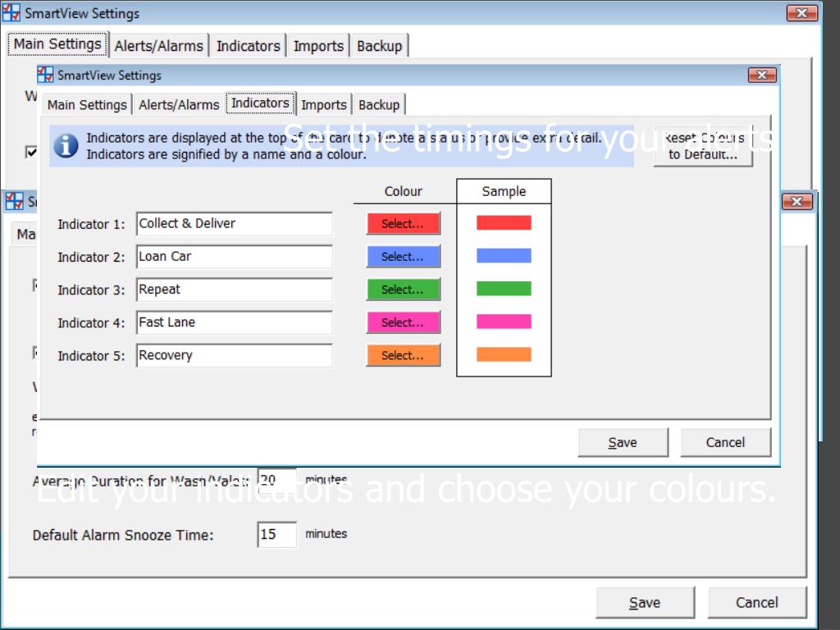Choose colour with blue Select button
The width and height of the screenshot is (840, 630).
404,257
